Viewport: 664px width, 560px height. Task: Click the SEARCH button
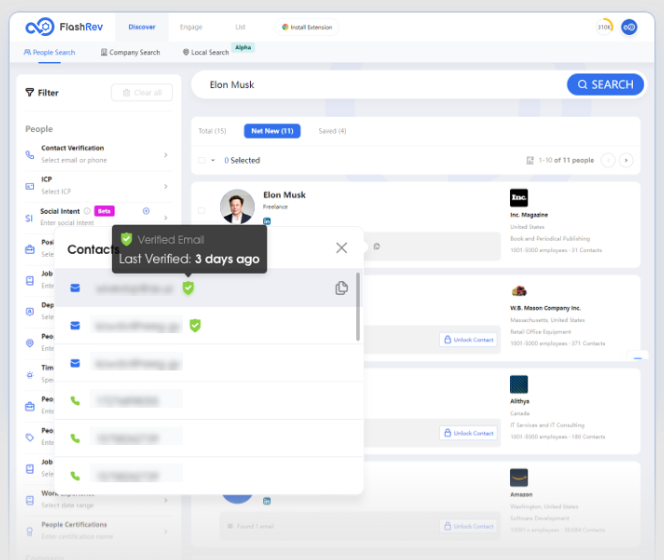click(606, 84)
